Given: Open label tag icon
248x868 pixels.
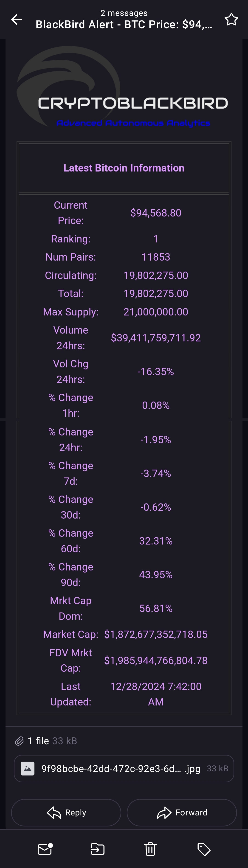Looking at the screenshot, I should coord(203,849).
